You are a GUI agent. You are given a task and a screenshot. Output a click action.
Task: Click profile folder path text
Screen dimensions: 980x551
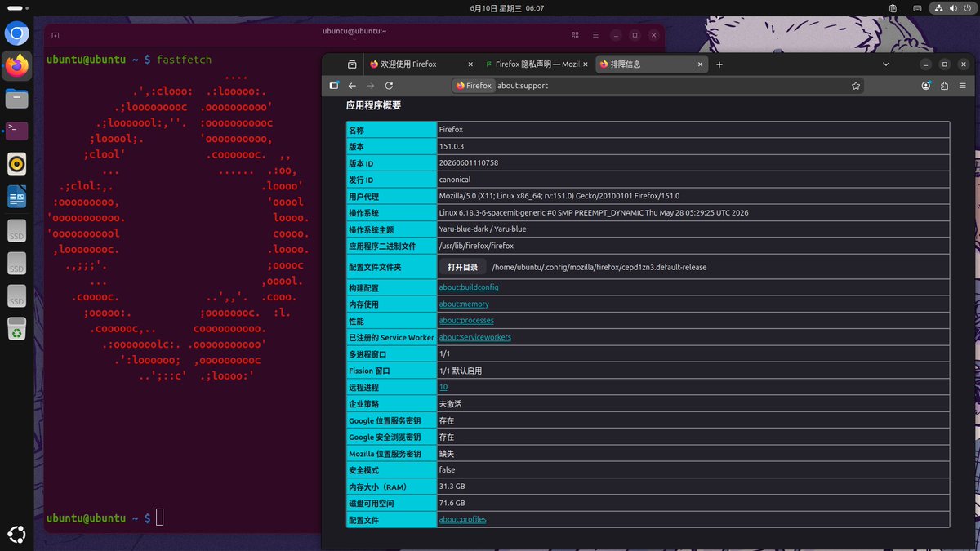click(599, 267)
